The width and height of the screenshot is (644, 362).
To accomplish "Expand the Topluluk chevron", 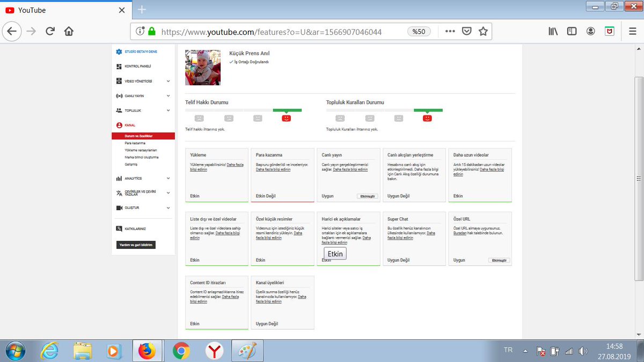I will click(168, 110).
